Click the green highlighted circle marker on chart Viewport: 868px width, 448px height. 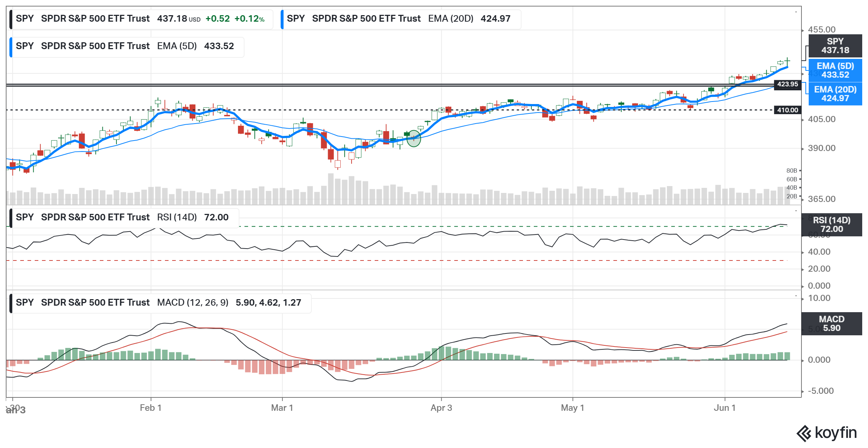click(413, 138)
